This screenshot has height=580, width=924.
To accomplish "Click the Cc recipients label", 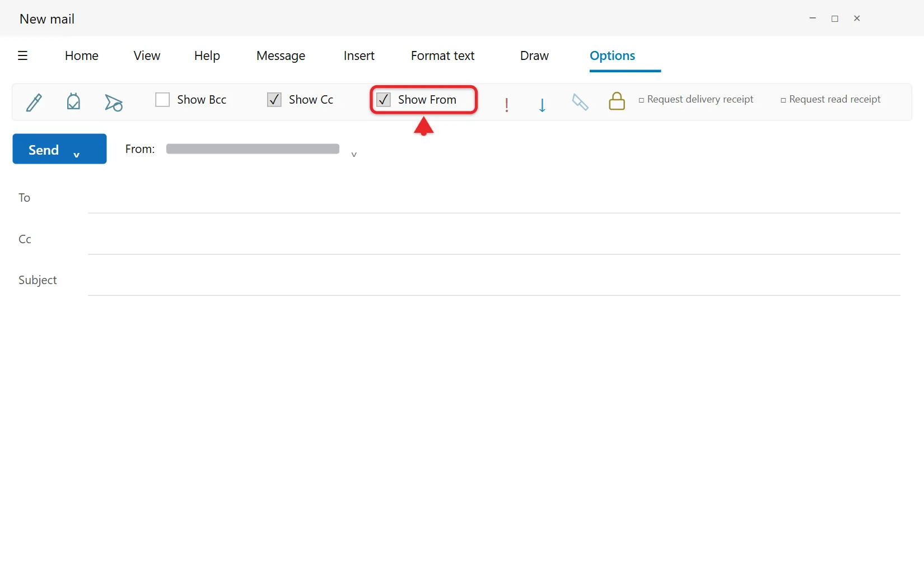I will [x=25, y=239].
